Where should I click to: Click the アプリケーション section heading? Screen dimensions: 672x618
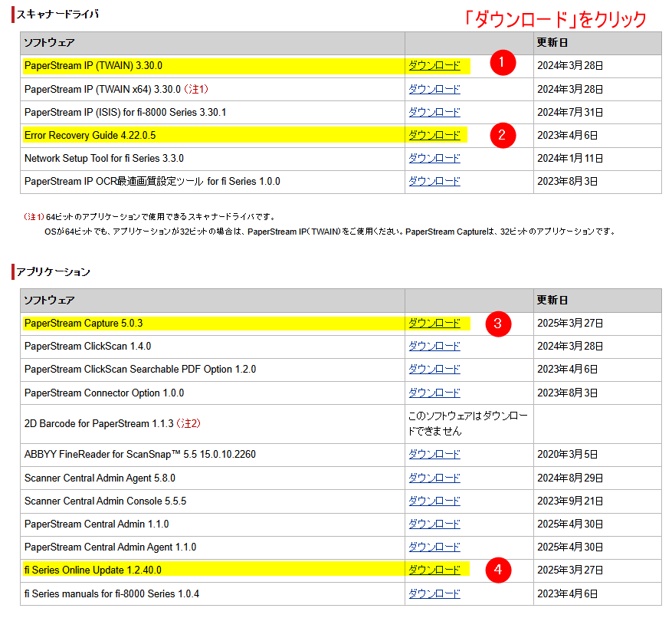pyautogui.click(x=53, y=272)
